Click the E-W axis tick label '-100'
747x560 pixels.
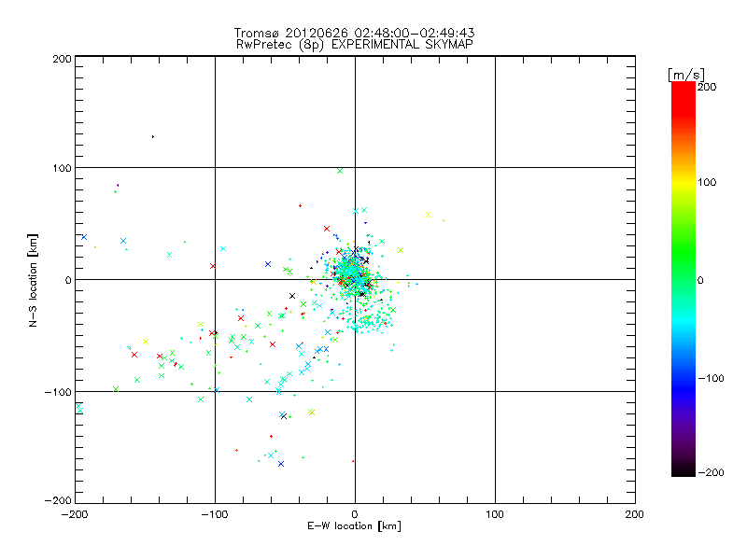tap(215, 514)
